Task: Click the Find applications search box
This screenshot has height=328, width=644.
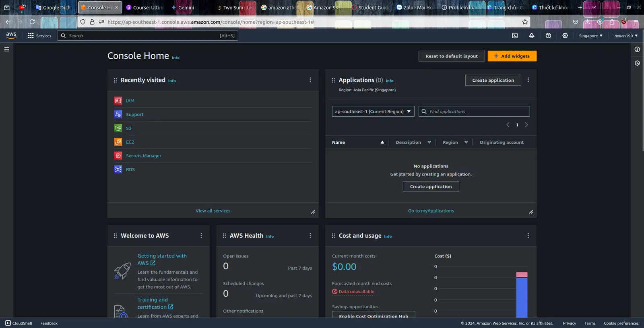Action: (474, 111)
